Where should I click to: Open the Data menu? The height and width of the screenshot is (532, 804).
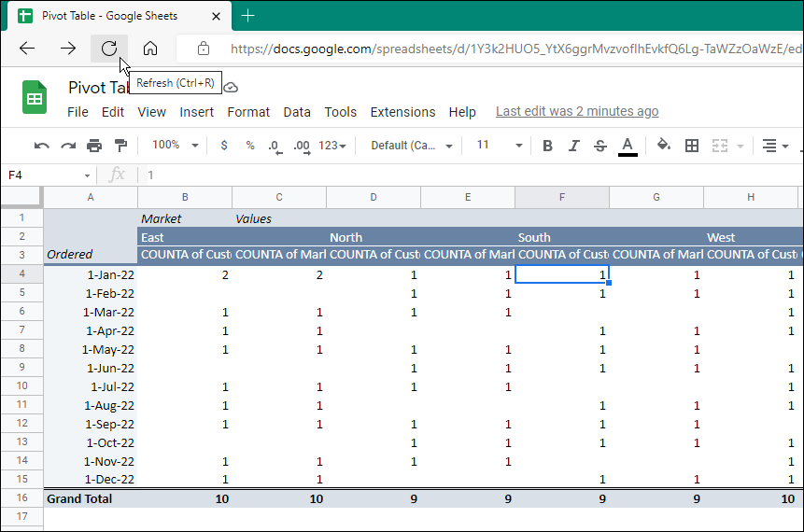(297, 112)
